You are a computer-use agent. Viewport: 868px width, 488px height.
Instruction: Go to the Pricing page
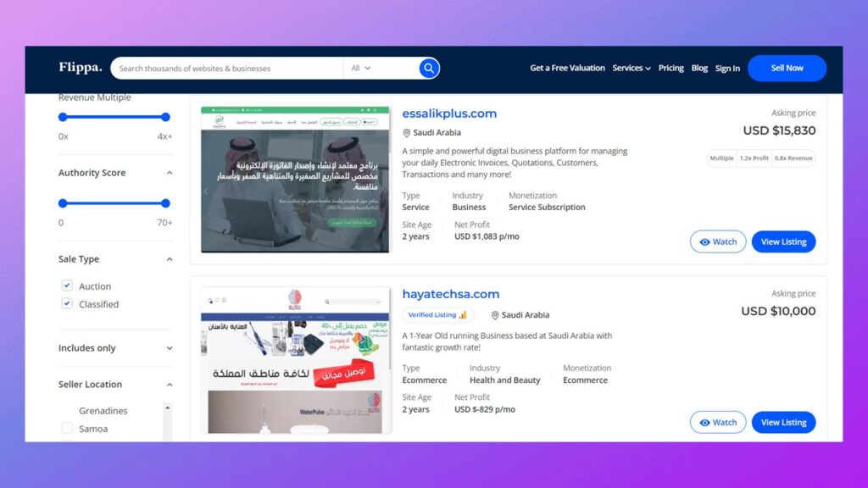coord(671,68)
